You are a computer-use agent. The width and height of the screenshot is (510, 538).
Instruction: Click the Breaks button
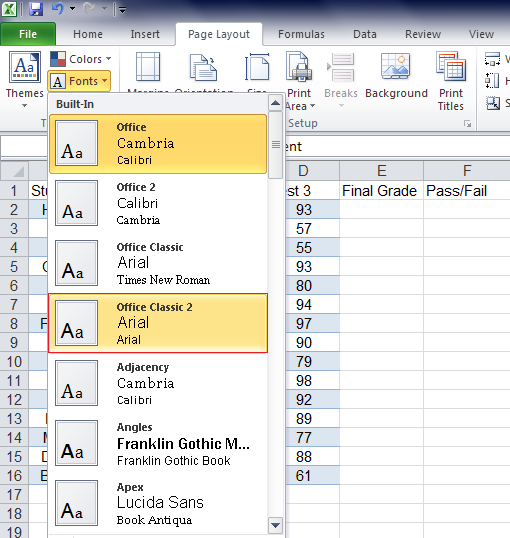341,80
